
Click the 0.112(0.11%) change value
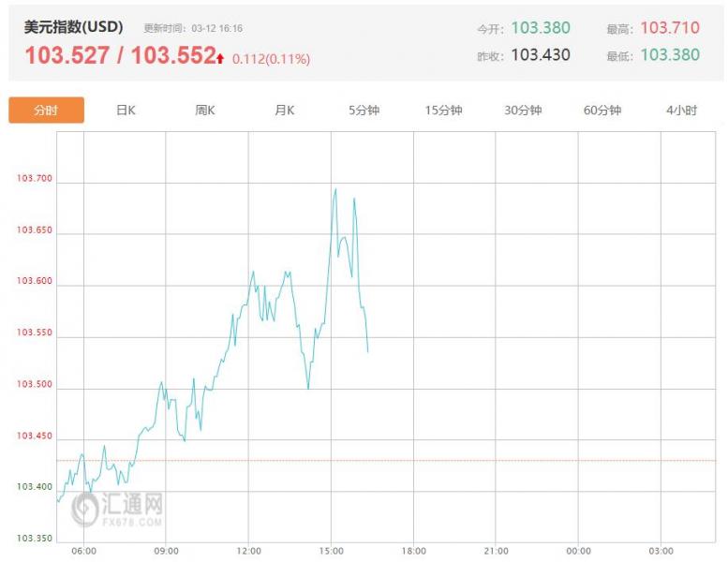click(x=271, y=59)
